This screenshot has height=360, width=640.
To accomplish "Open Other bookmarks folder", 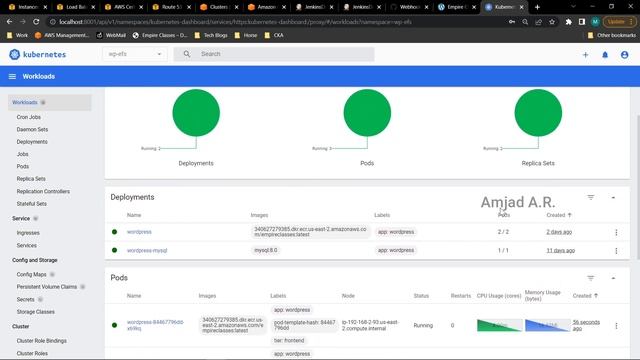I will 611,36.
